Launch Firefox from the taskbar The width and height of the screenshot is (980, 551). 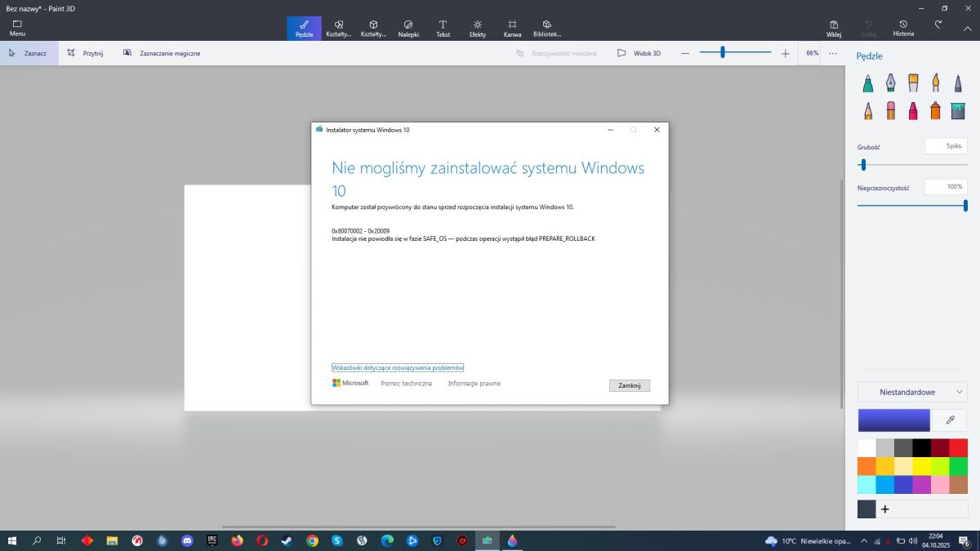click(x=237, y=540)
